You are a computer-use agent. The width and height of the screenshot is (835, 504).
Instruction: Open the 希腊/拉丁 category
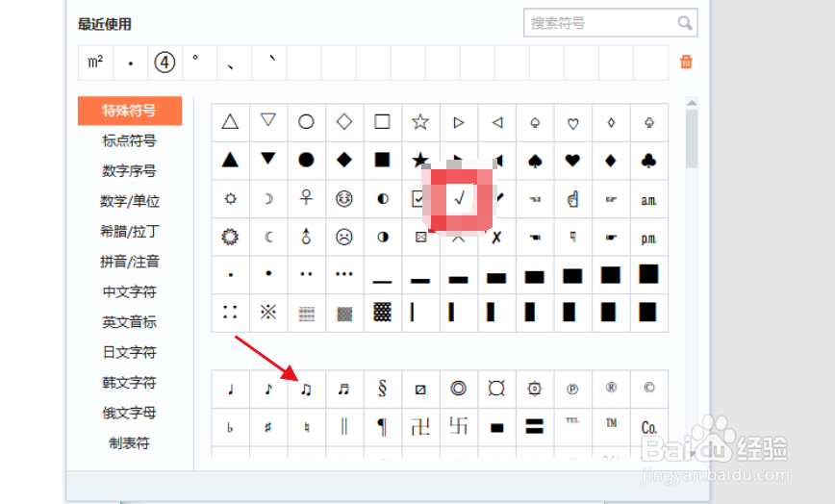coord(130,232)
